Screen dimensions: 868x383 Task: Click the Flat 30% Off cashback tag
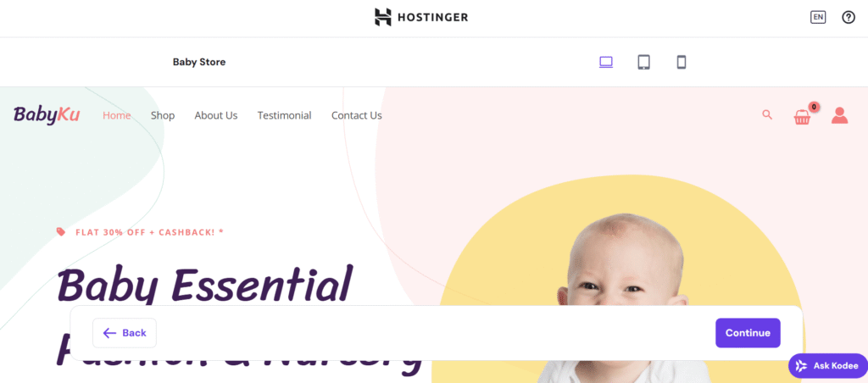(140, 232)
